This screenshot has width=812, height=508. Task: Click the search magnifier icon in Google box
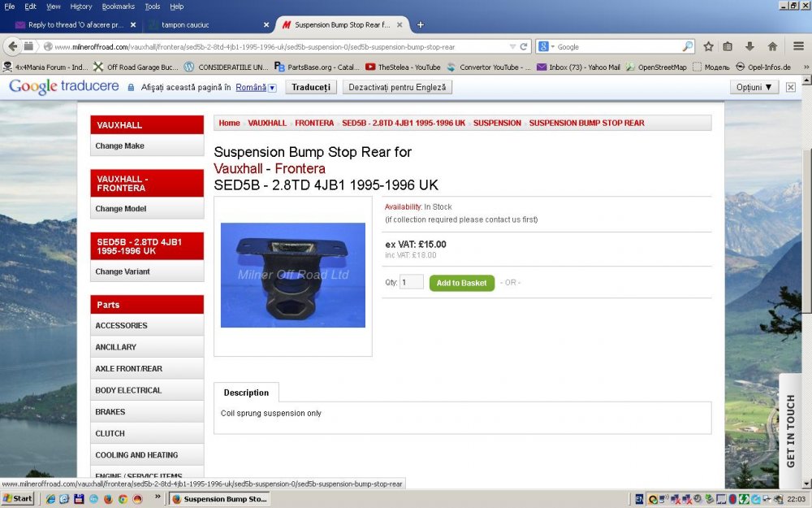687,46
